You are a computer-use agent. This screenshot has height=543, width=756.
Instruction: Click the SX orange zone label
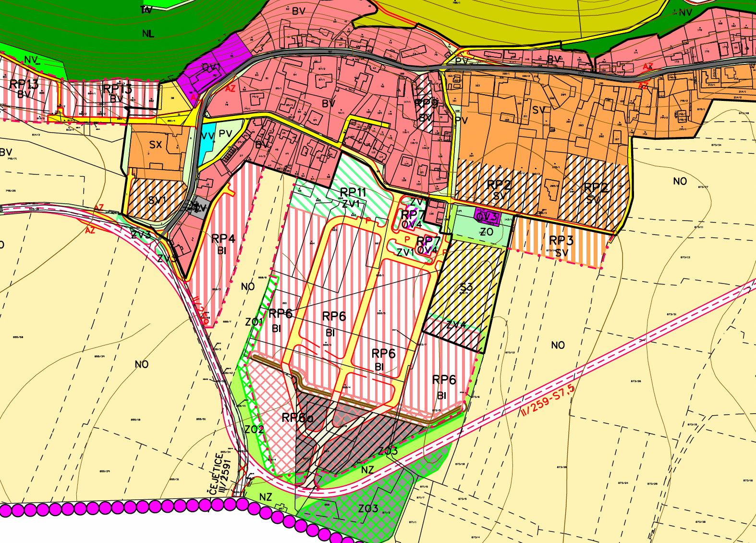(x=156, y=145)
